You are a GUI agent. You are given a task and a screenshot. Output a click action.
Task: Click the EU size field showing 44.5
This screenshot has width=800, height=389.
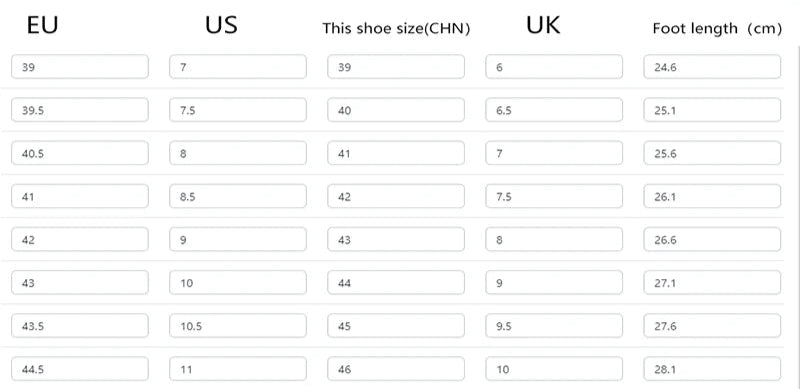80,369
